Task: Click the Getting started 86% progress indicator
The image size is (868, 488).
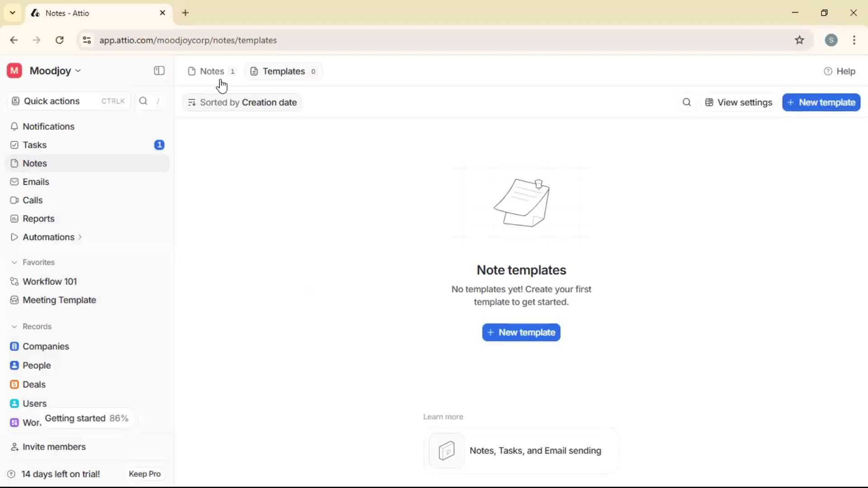Action: tap(87, 418)
